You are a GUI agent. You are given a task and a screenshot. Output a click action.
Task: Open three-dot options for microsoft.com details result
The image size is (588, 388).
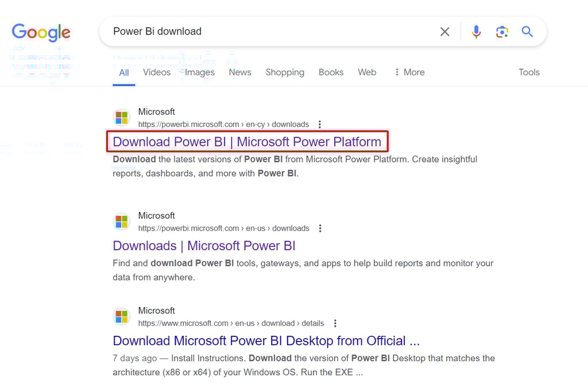(x=335, y=323)
